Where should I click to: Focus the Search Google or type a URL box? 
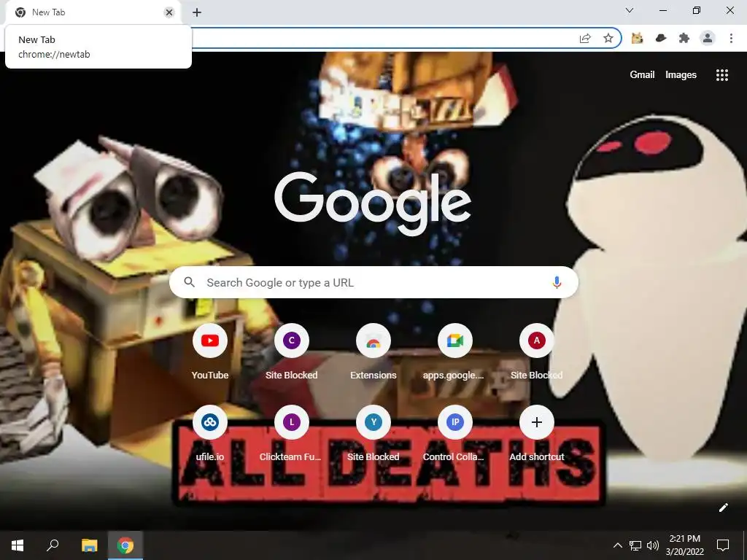[373, 282]
